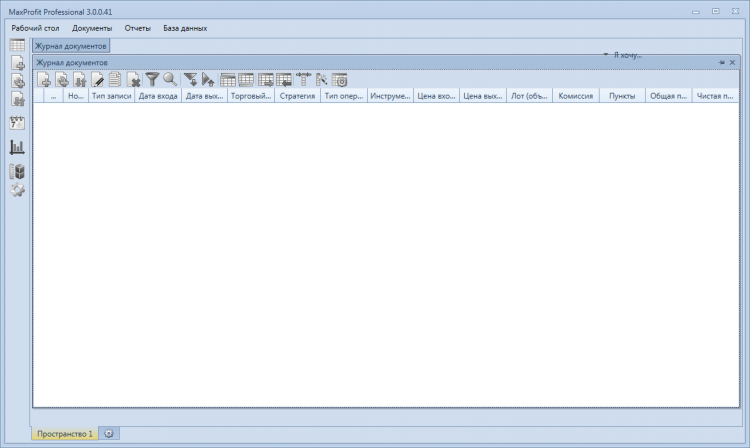Click the table settings gear toolbar icon

click(340, 80)
